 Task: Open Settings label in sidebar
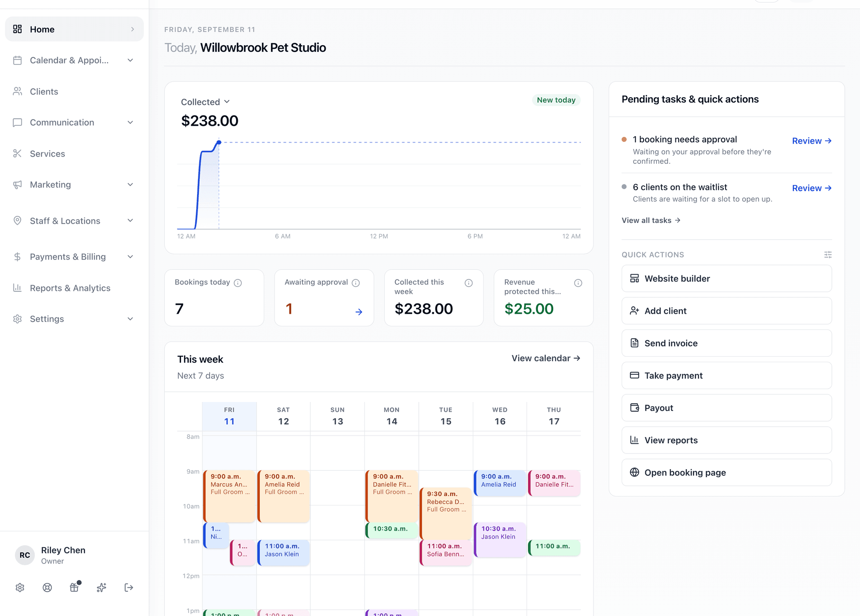pos(47,319)
